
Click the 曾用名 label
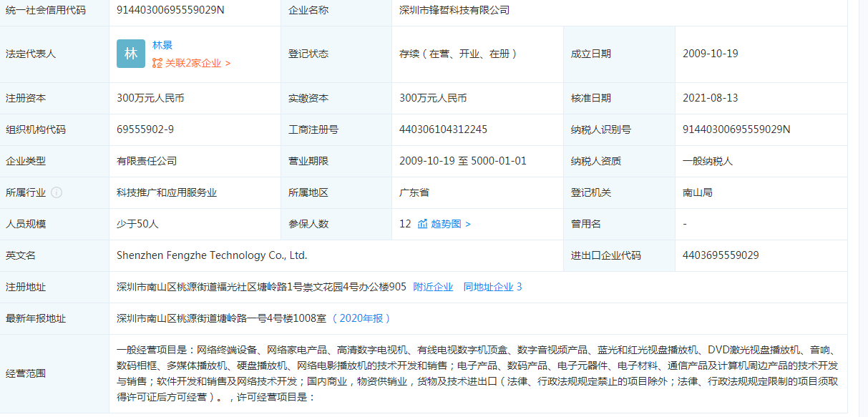[x=586, y=224]
